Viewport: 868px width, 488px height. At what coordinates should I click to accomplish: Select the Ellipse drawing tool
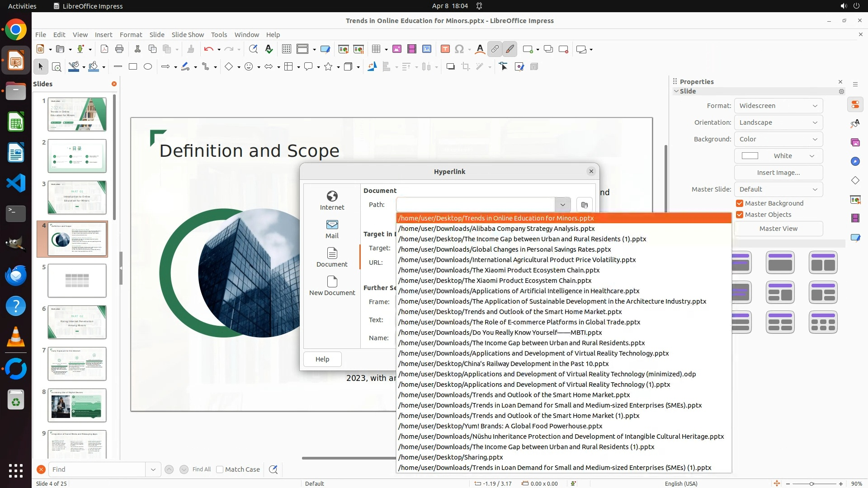[x=148, y=67]
